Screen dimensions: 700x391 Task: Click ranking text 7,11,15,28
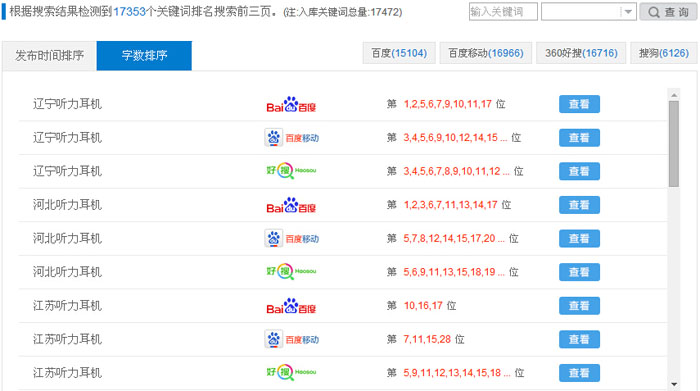click(x=427, y=339)
